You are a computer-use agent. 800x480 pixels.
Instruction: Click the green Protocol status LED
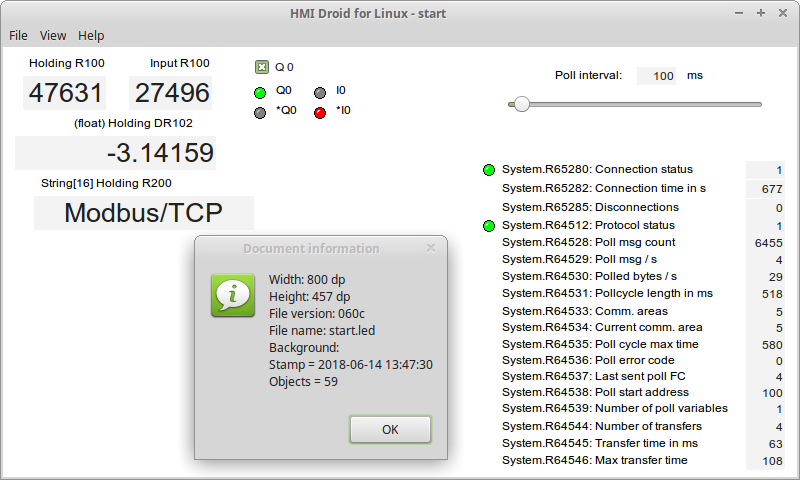click(x=489, y=225)
